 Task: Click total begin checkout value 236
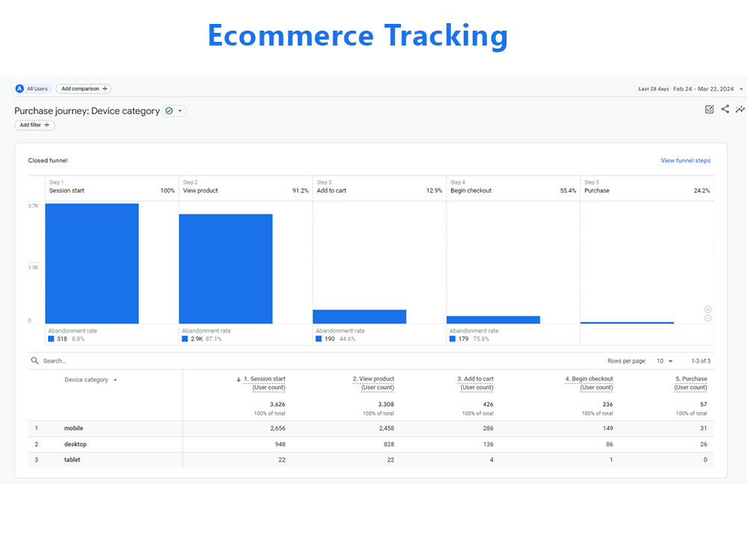click(608, 404)
